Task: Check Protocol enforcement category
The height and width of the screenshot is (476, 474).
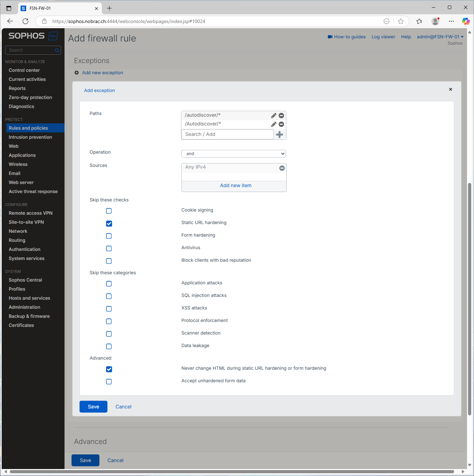Action: pos(109,321)
